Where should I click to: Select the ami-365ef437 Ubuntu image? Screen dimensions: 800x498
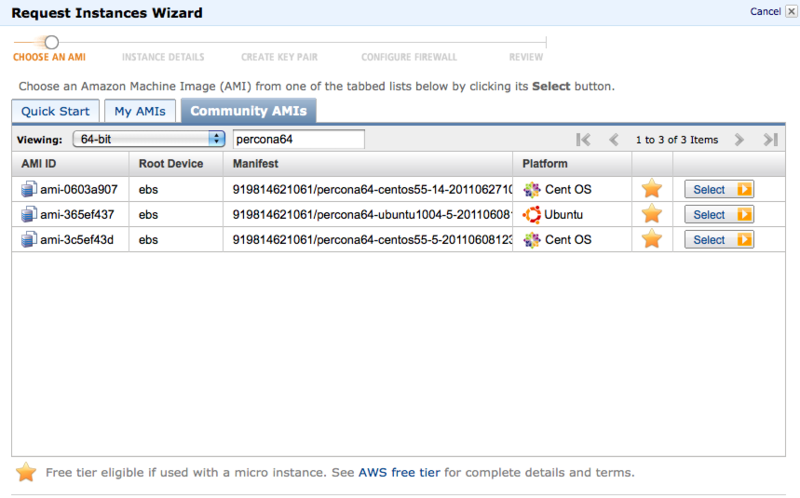719,214
